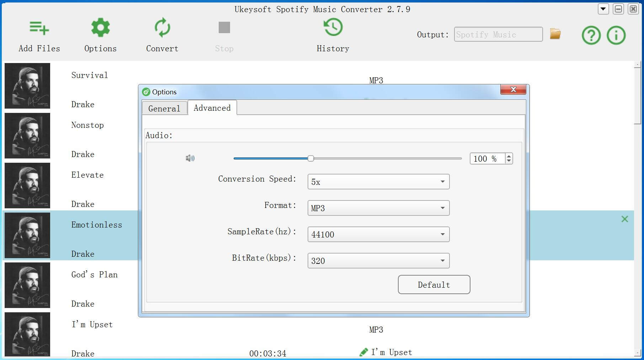Click the track list scrollbar thumb
The width and height of the screenshot is (644, 360).
pos(637,96)
